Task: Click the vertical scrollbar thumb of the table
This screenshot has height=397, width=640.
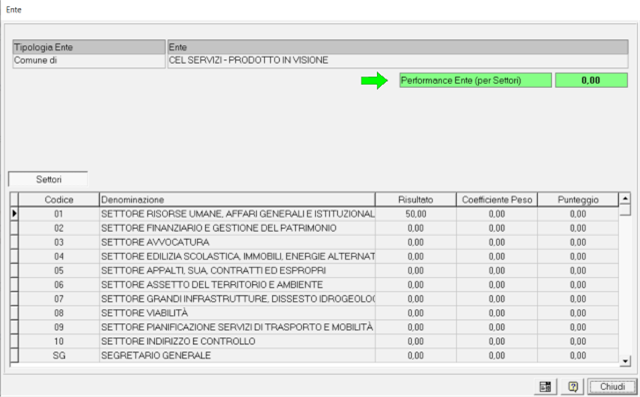Action: 625,210
